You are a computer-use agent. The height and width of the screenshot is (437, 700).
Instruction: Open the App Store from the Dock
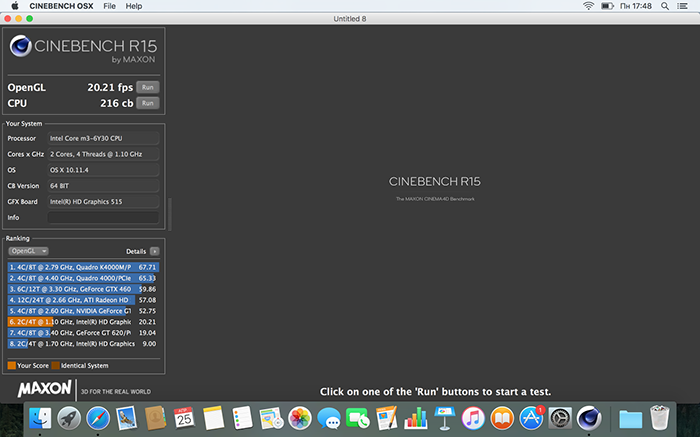(x=532, y=417)
